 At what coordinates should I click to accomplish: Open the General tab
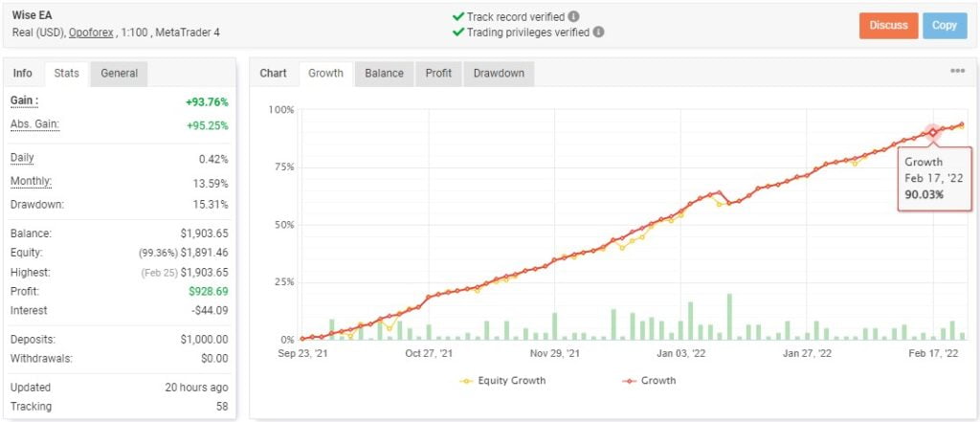(119, 73)
